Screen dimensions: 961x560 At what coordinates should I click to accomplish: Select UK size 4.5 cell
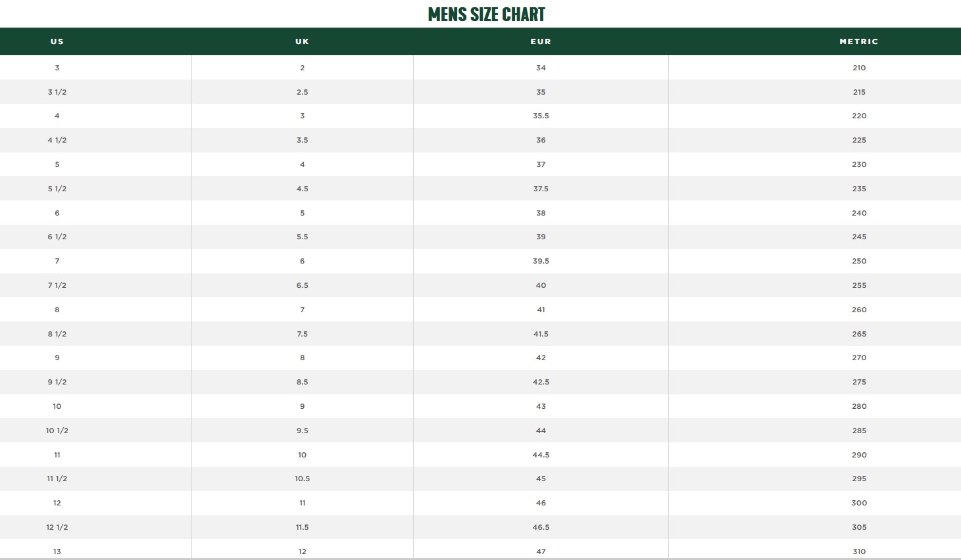click(x=302, y=189)
